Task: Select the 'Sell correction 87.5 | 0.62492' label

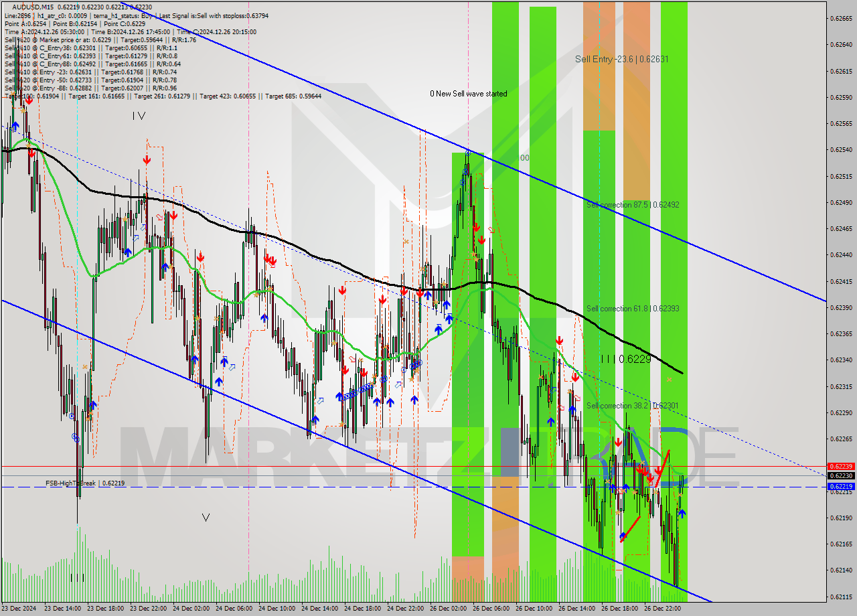Action: pyautogui.click(x=633, y=204)
